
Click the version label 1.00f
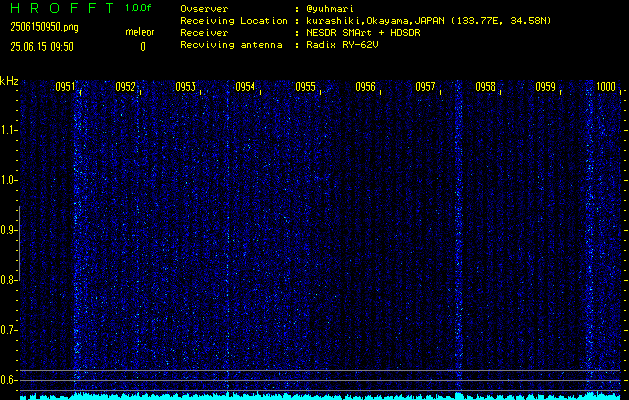138,8
